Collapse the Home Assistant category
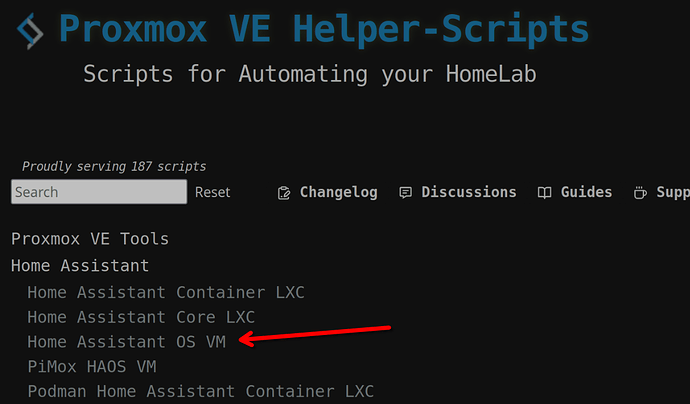The height and width of the screenshot is (404, 690). pos(80,266)
